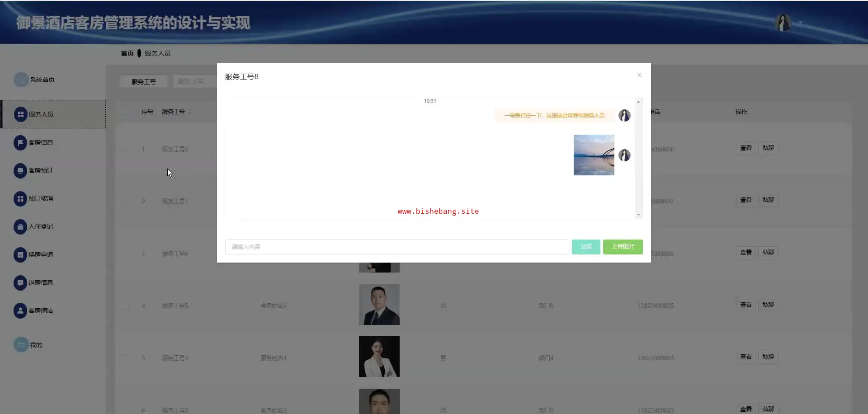Click the 预订取消 grid icon
The height and width of the screenshot is (414, 868).
pos(20,198)
